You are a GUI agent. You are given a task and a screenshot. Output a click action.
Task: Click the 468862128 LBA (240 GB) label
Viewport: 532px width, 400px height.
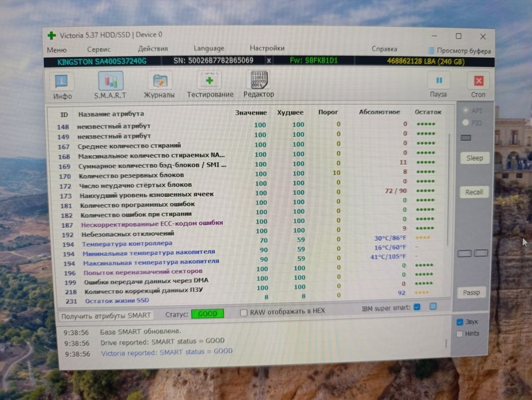(426, 62)
